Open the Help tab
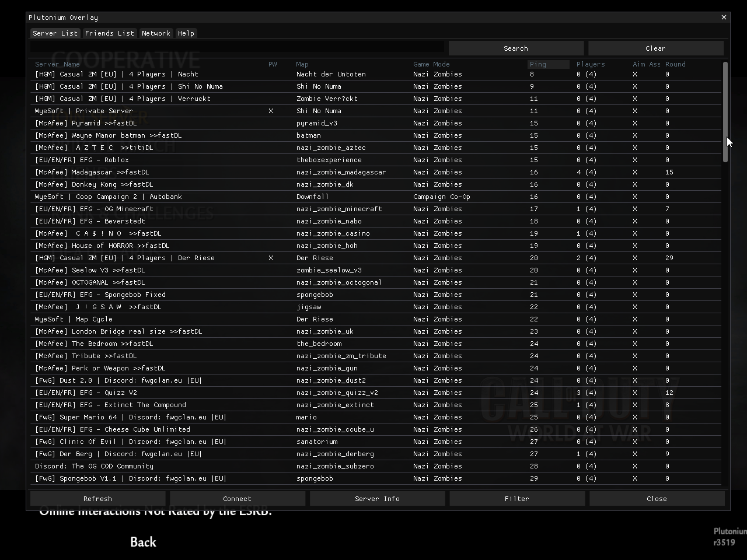This screenshot has height=560, width=747. 186,33
